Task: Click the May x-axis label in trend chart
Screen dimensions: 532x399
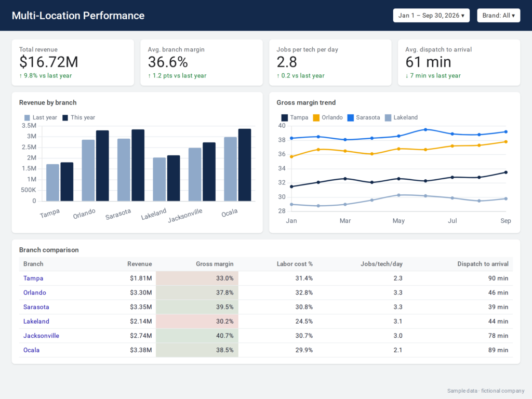Action: click(x=398, y=221)
